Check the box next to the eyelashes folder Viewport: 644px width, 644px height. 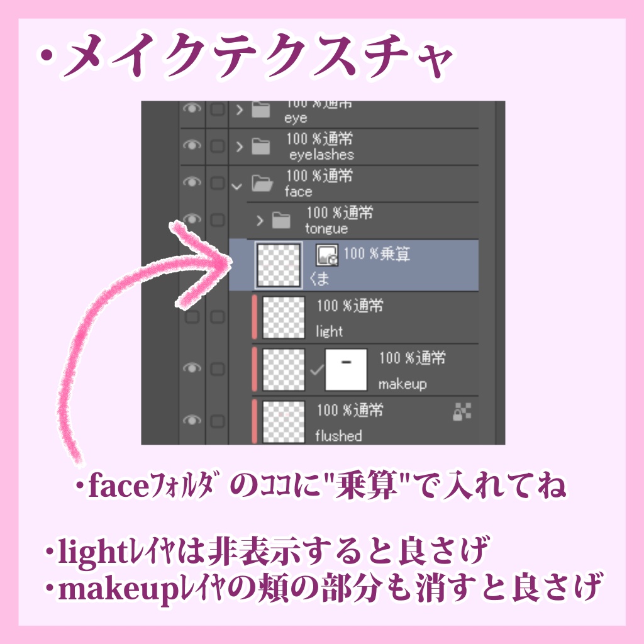(216, 146)
